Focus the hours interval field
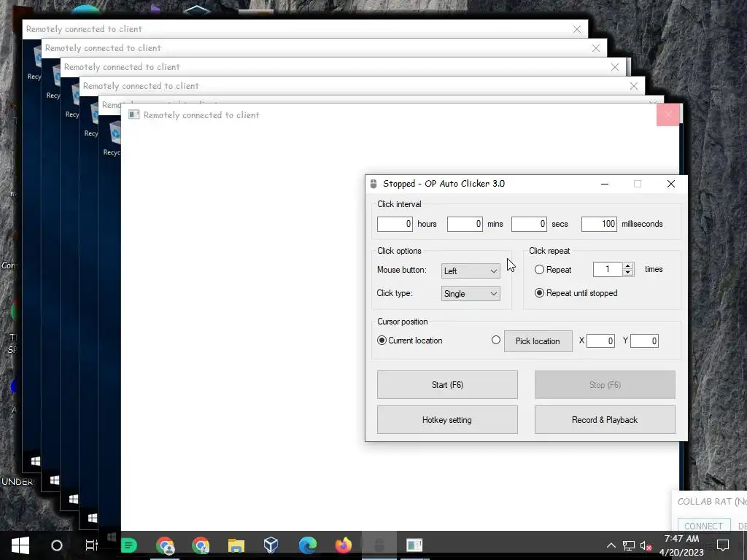Viewport: 747px width, 560px height. [395, 224]
